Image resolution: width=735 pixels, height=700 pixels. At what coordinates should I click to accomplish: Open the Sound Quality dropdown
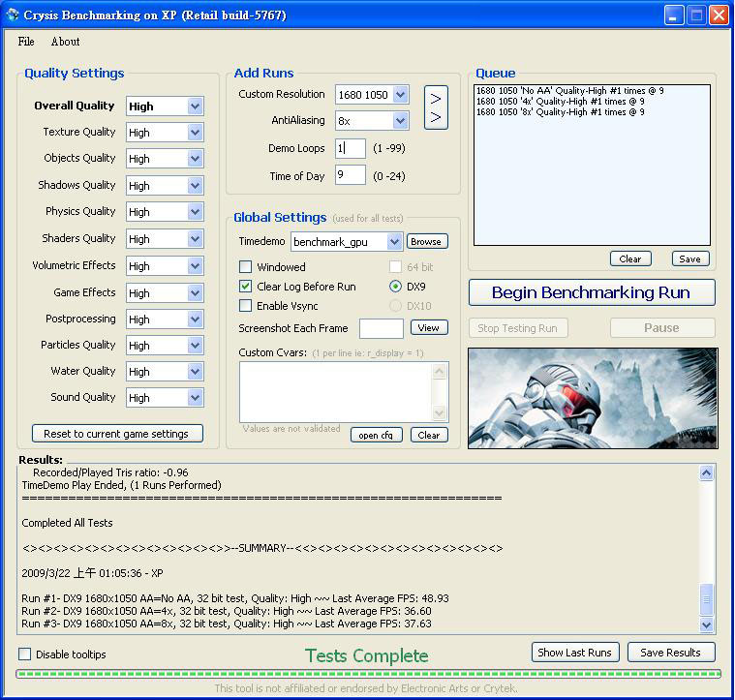click(195, 398)
